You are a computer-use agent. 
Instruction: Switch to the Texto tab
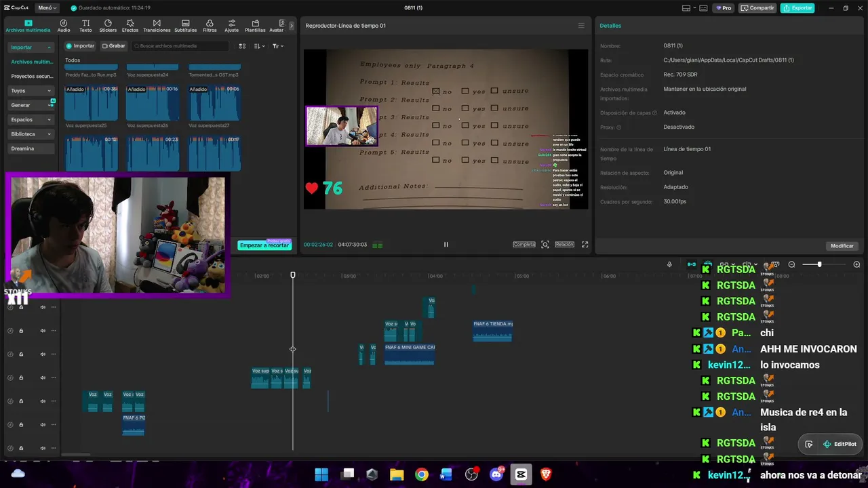pyautogui.click(x=85, y=26)
